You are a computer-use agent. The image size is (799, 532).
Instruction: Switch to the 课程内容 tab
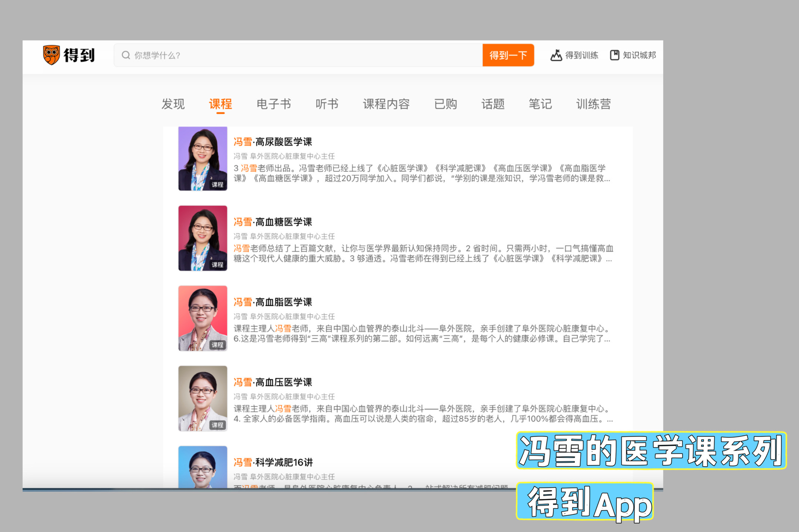click(386, 104)
